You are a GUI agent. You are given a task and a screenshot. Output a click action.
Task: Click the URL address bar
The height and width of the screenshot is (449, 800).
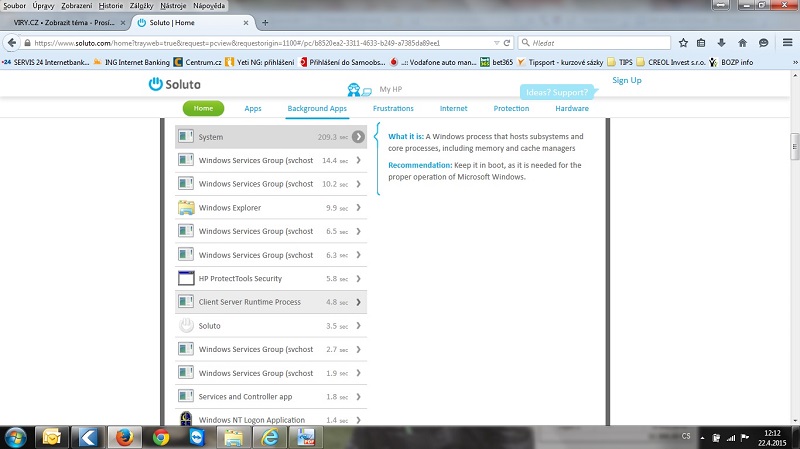pos(260,43)
